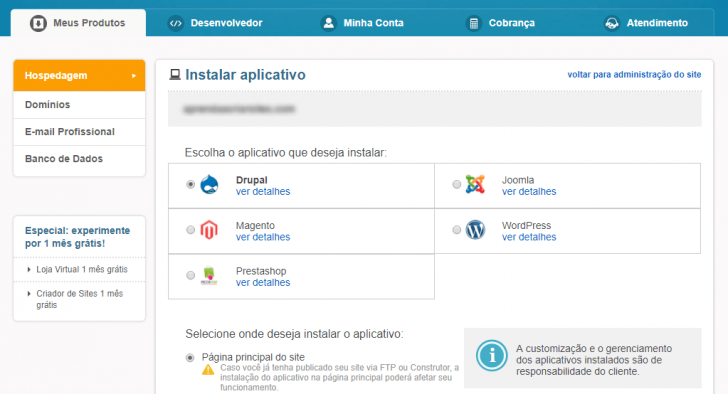Click the yellow warning triangle icon

[208, 370]
